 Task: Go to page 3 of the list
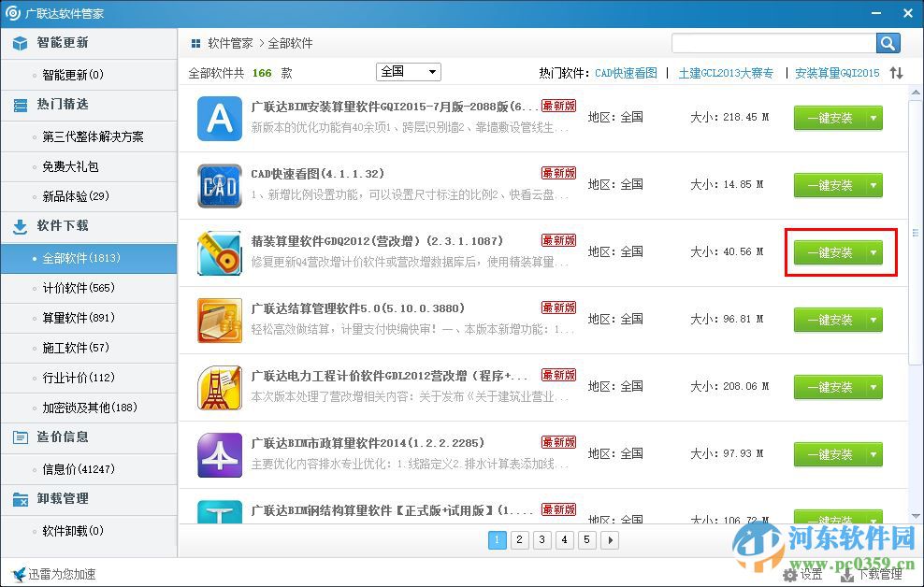tap(541, 540)
